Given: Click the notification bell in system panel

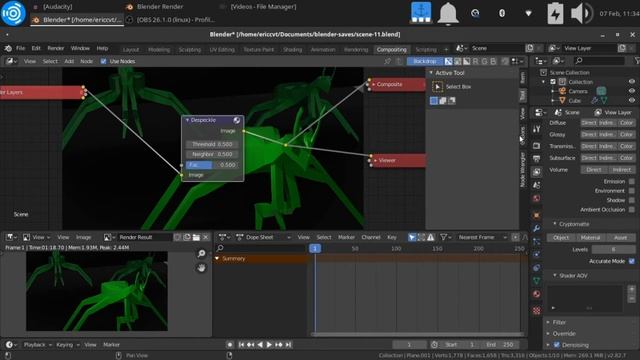Looking at the screenshot, I should [448, 13].
